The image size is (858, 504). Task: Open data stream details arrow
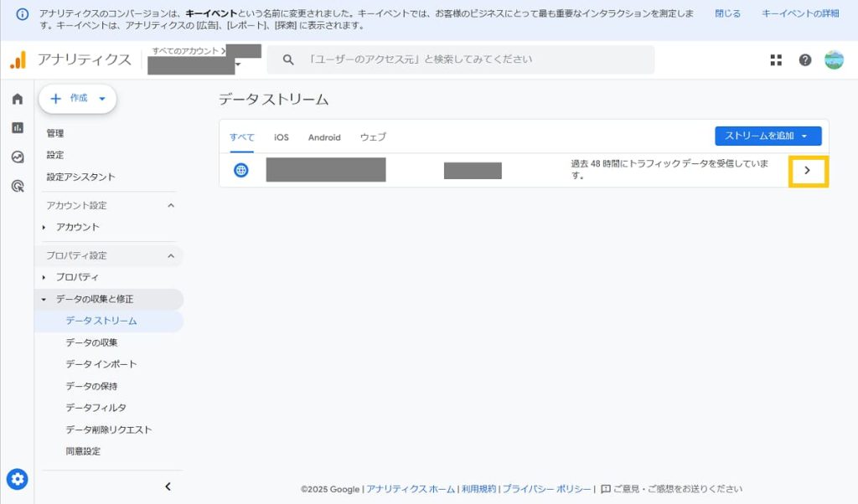coord(807,171)
